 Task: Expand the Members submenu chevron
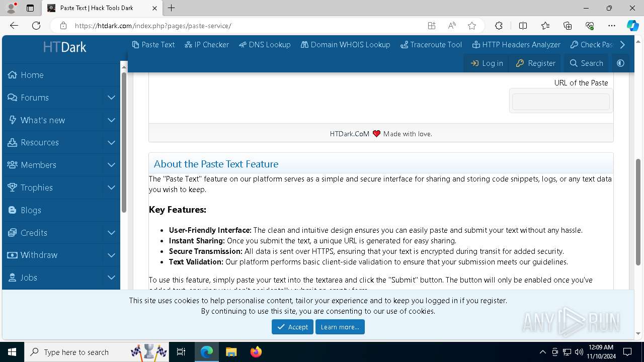coord(111,165)
